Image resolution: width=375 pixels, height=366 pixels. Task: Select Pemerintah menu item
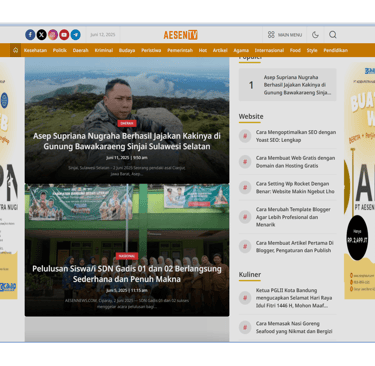coord(180,50)
